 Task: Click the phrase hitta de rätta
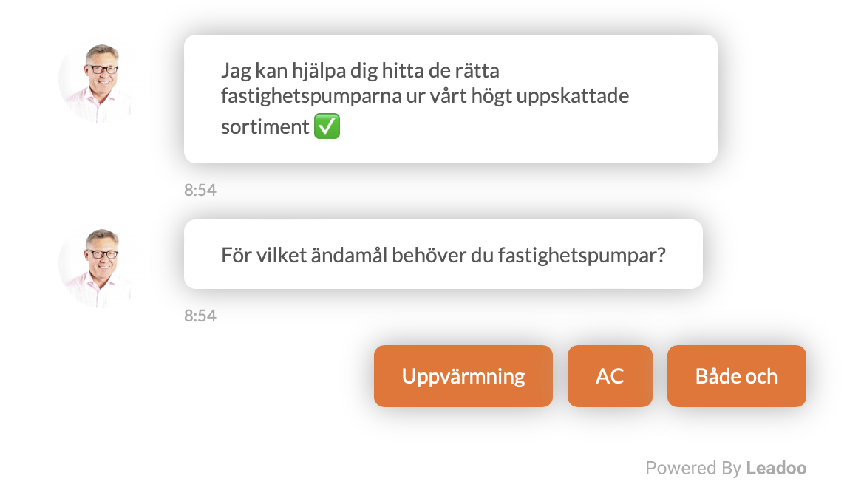coord(440,70)
